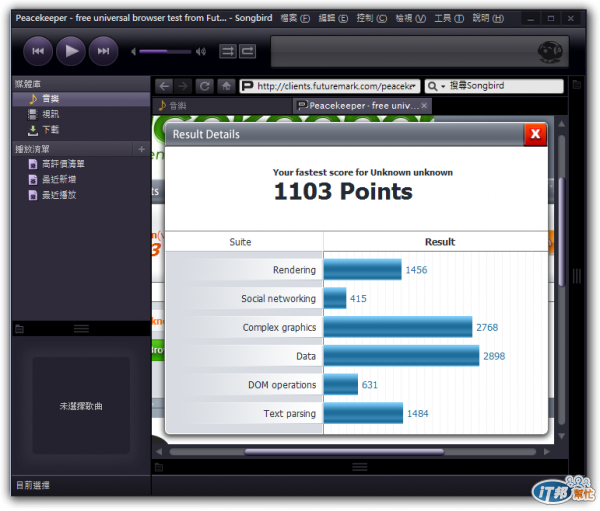The width and height of the screenshot is (600, 511).
Task: Click the Songbird bird logo icon
Action: 550,52
